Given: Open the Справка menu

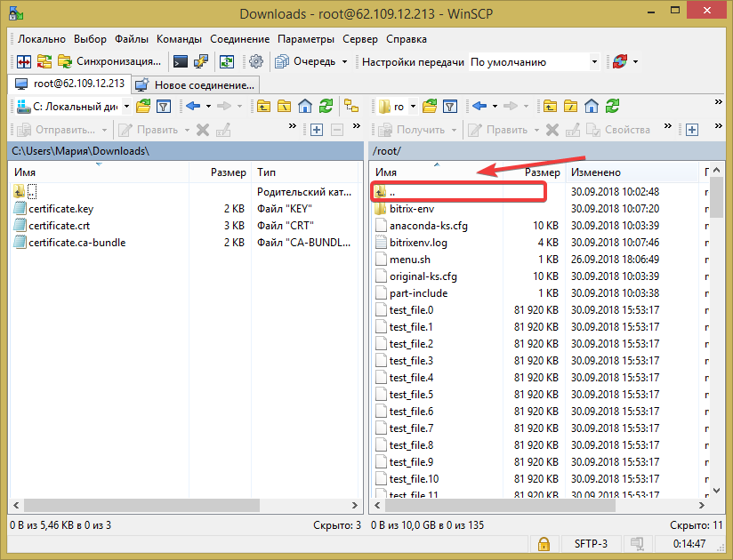Looking at the screenshot, I should click(x=407, y=39).
